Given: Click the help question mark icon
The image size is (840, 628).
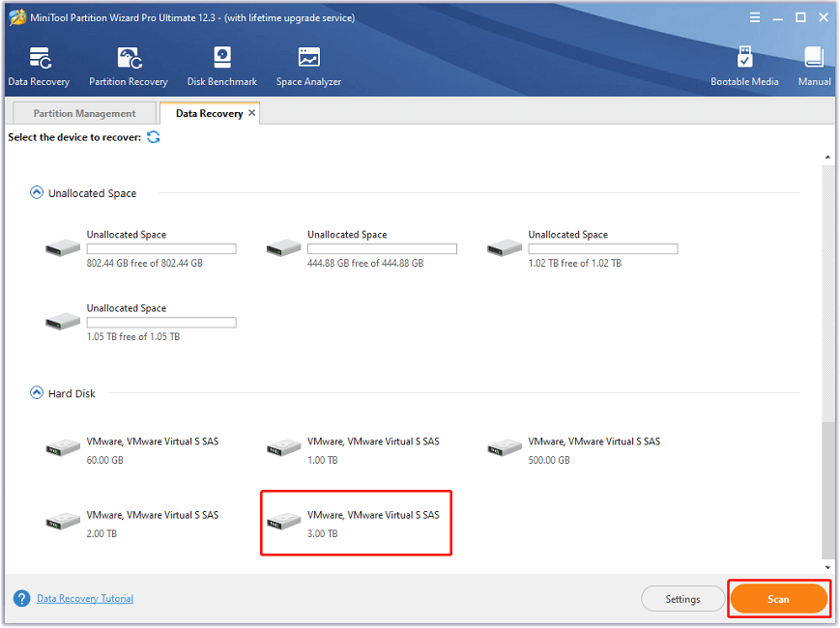Looking at the screenshot, I should (x=22, y=599).
